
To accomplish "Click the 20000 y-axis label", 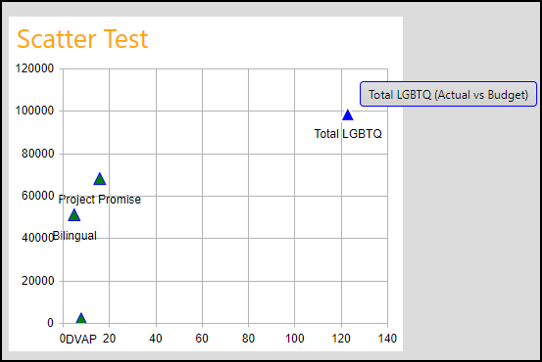I will point(38,281).
